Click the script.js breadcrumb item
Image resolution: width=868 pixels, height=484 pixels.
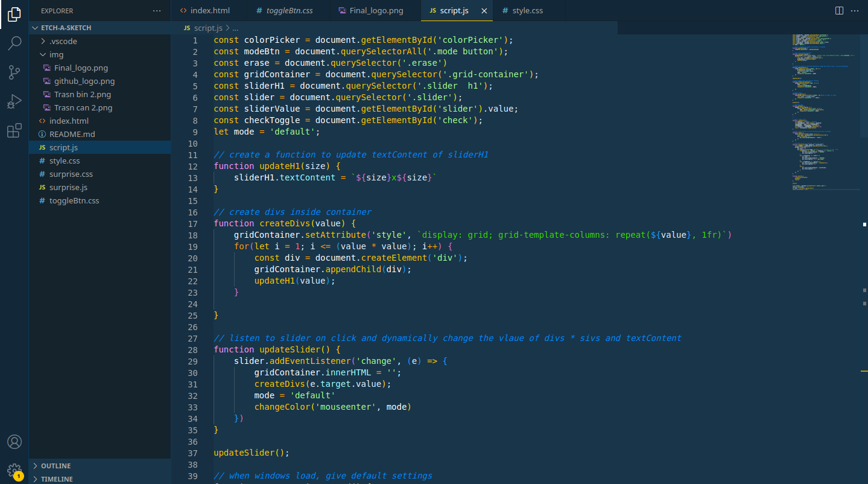tap(208, 28)
